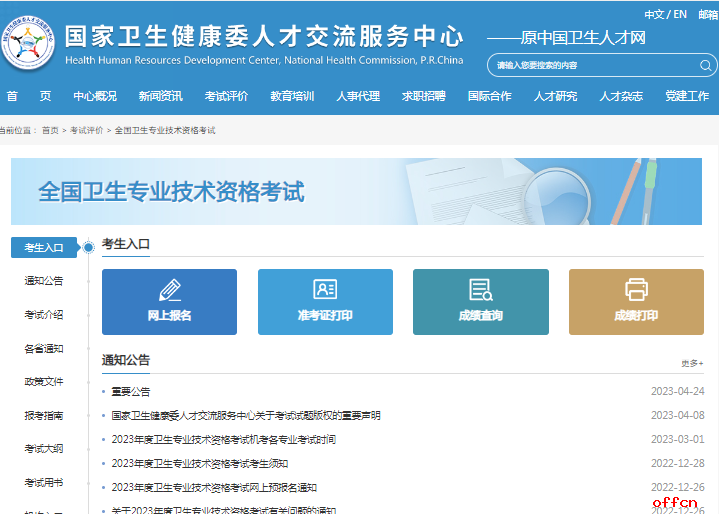The image size is (719, 514).
Task: Open 中心概况 navigation menu
Action: coord(95,96)
